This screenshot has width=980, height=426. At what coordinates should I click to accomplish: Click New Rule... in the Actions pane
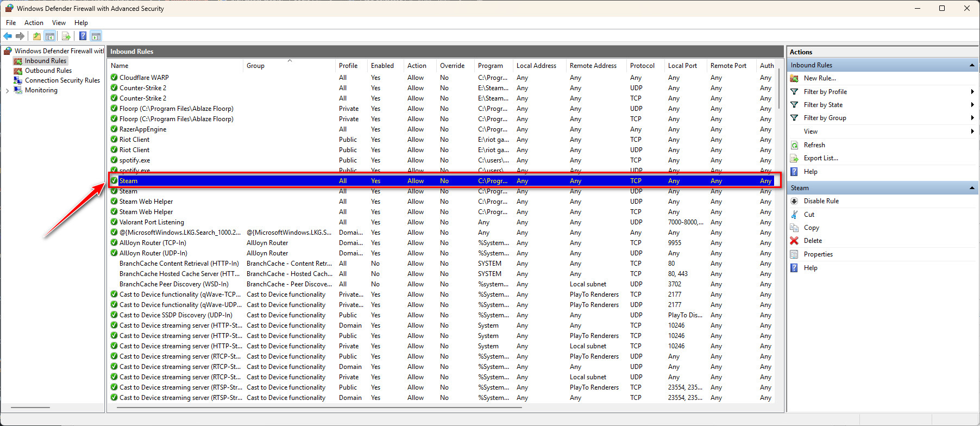[x=820, y=78]
